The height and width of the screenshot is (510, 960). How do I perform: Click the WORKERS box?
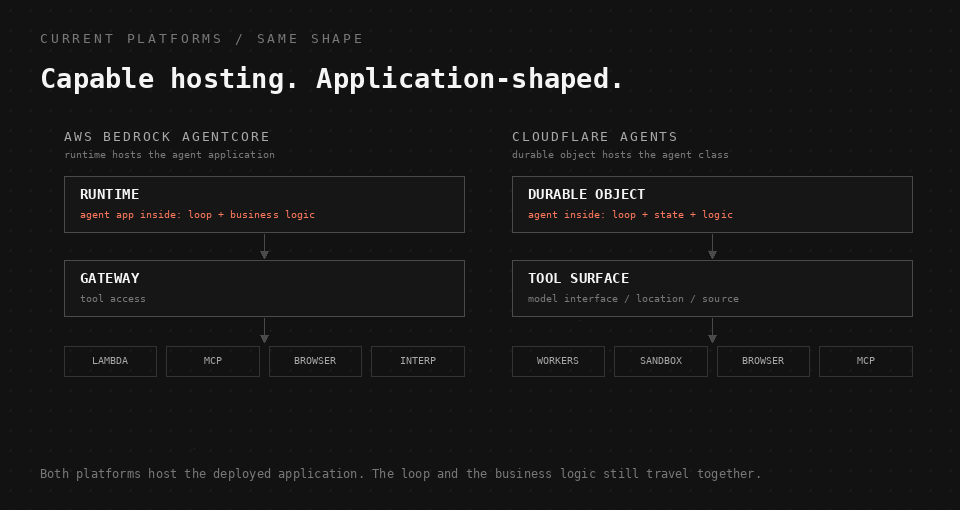coord(558,361)
